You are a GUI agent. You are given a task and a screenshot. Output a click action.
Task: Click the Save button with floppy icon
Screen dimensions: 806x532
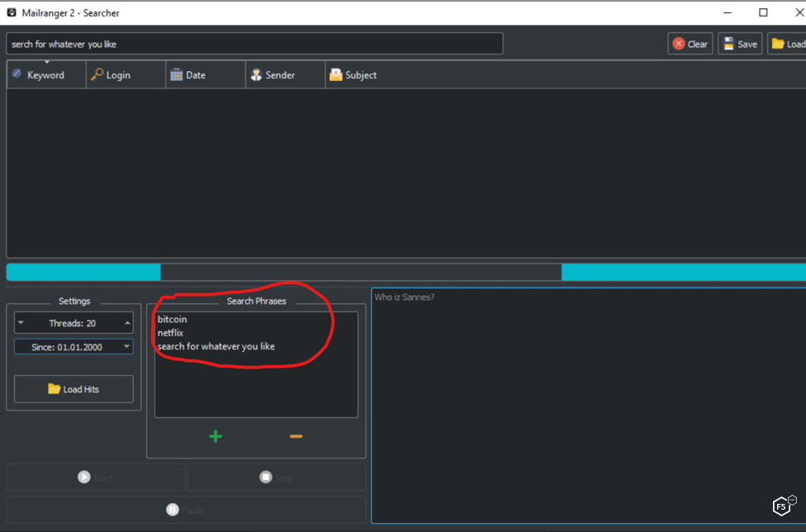coord(740,44)
